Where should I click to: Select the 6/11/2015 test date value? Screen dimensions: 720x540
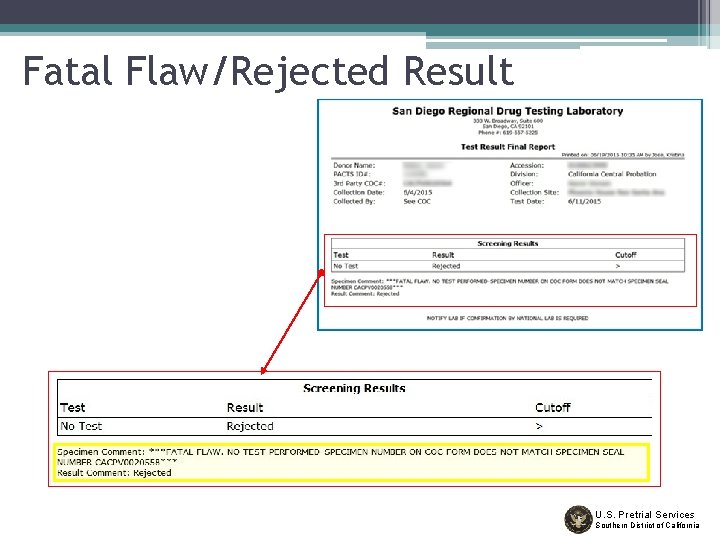[584, 201]
